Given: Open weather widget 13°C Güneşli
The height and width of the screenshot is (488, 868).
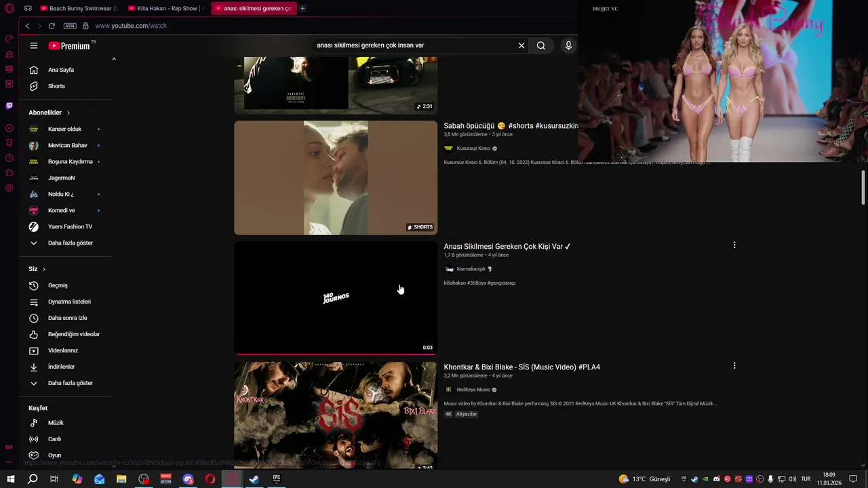Looking at the screenshot, I should [x=644, y=479].
